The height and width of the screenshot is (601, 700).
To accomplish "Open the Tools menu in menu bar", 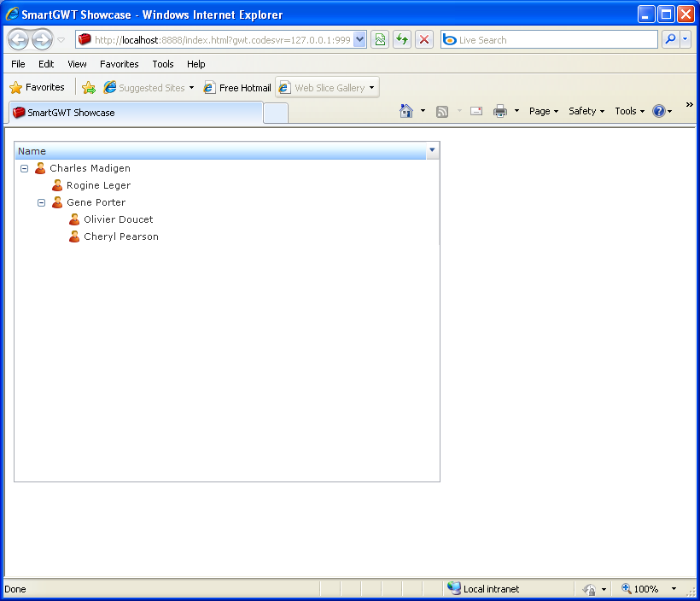I will [x=163, y=64].
